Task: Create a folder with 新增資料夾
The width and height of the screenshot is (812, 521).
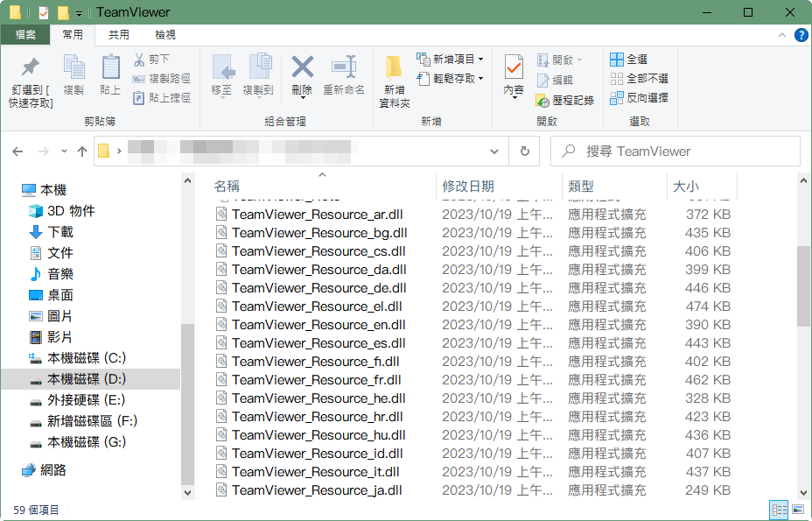Action: click(394, 81)
